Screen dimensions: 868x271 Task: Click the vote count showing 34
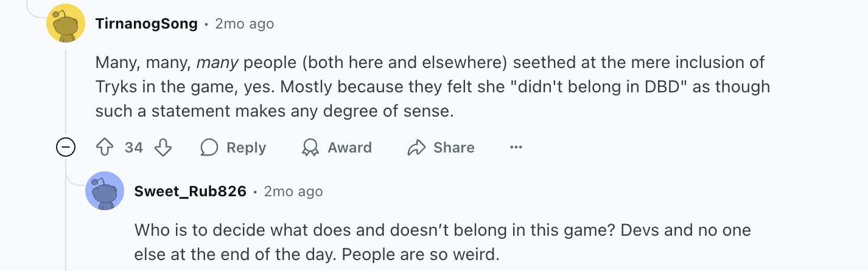(133, 148)
